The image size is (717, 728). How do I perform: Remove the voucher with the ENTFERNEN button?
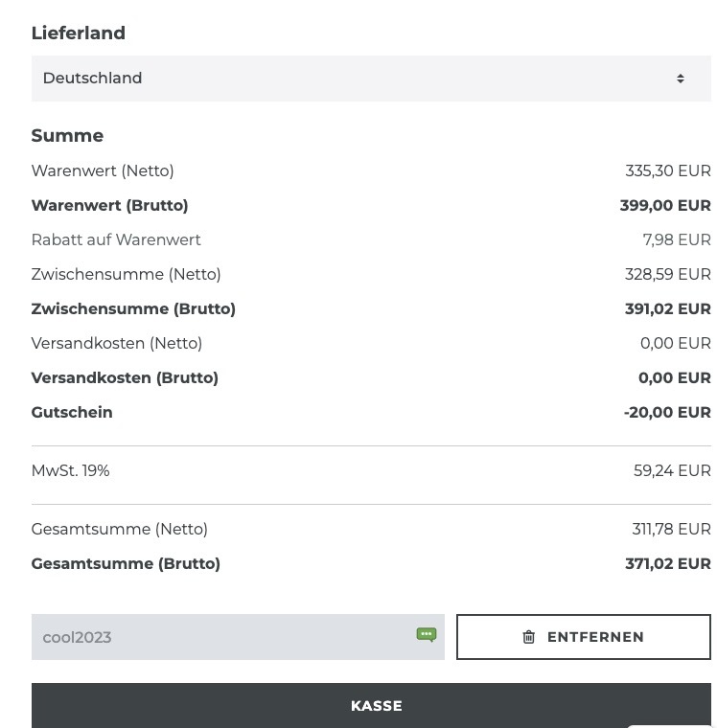pos(584,637)
